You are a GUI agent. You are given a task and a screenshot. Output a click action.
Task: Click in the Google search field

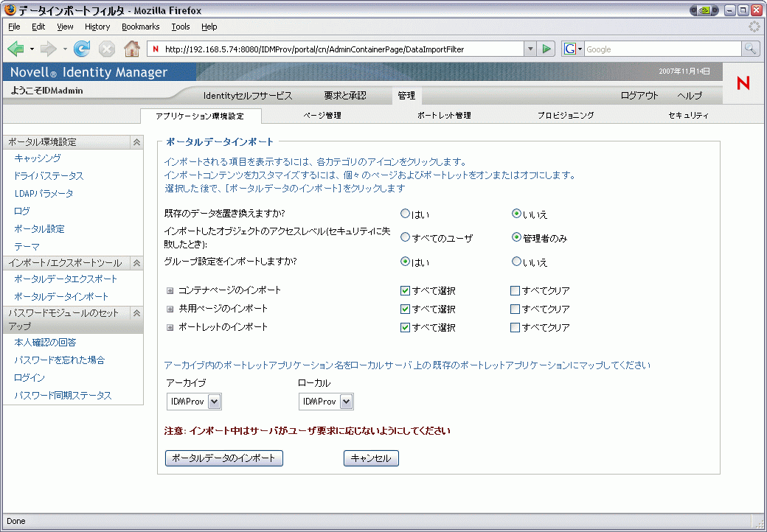pos(663,49)
